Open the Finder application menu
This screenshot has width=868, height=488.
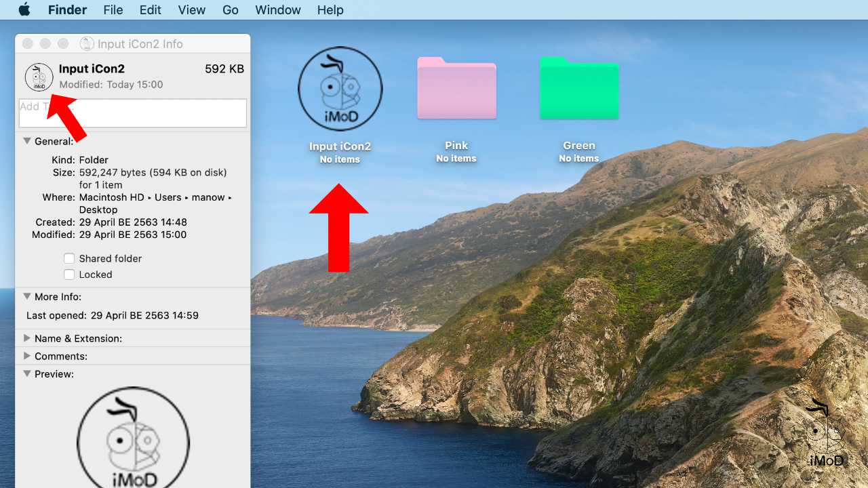67,9
